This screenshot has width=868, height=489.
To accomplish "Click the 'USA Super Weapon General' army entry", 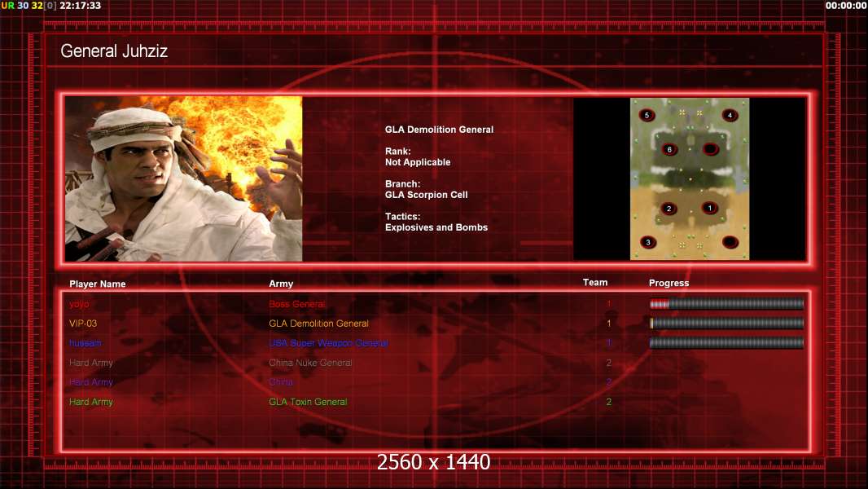I will point(328,343).
